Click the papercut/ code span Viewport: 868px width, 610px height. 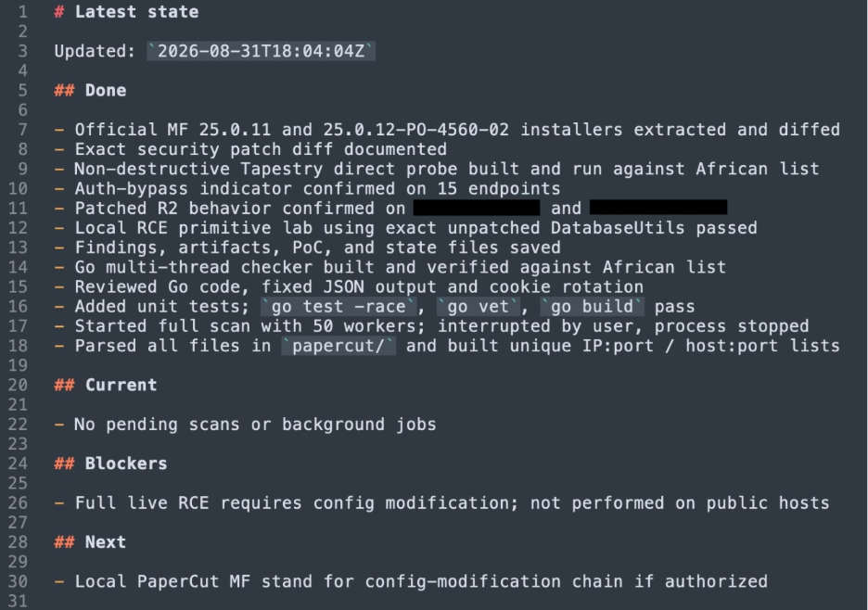click(338, 346)
